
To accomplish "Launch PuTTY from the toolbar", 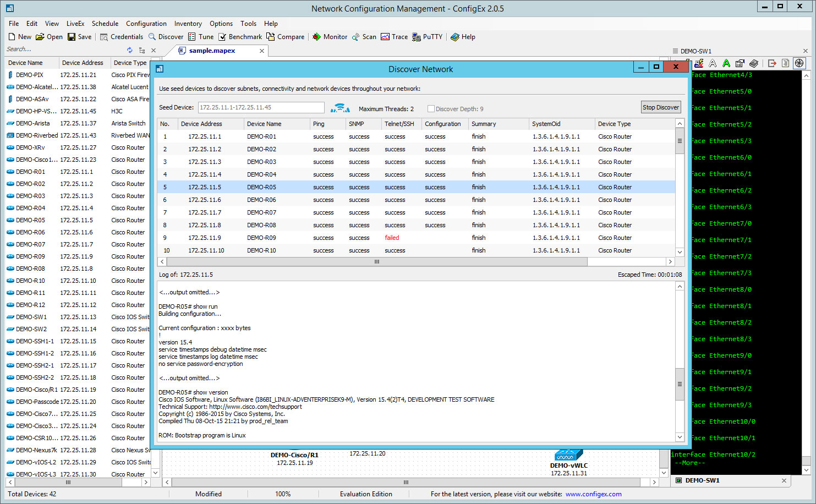I will (x=427, y=37).
